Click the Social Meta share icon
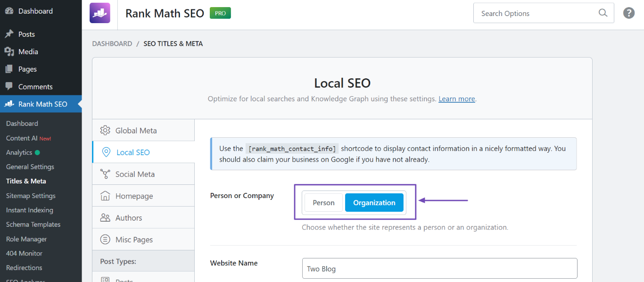The width and height of the screenshot is (644, 282). (106, 174)
